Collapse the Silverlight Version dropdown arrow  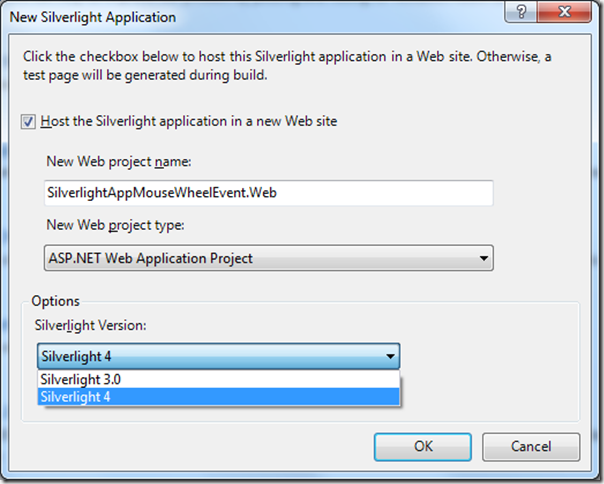pyautogui.click(x=389, y=356)
